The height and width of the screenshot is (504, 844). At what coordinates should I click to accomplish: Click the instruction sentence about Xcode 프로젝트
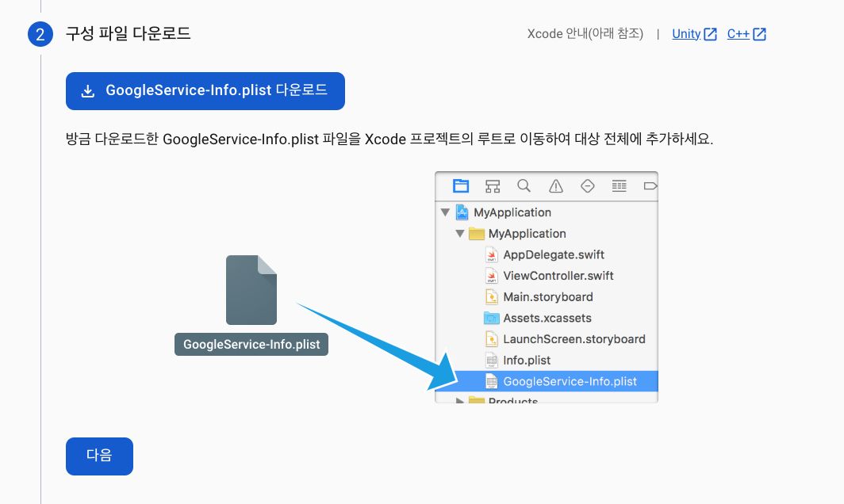click(x=389, y=139)
